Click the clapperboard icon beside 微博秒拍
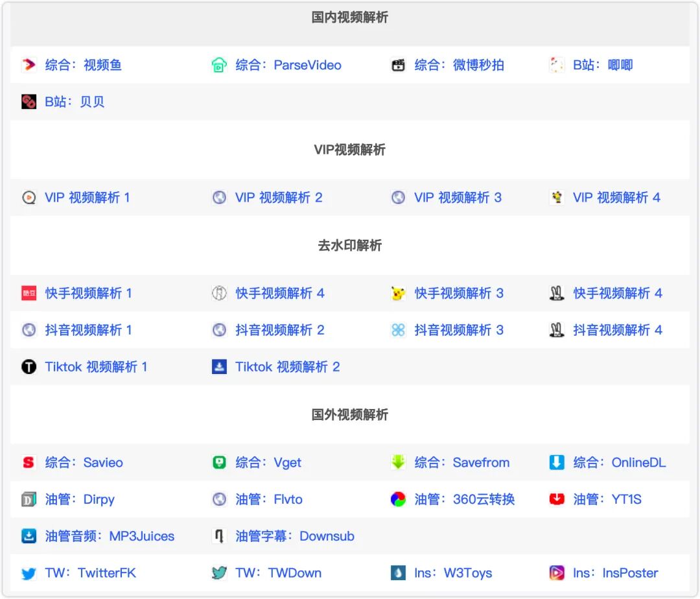Screen dimensions: 700x599 tap(398, 65)
